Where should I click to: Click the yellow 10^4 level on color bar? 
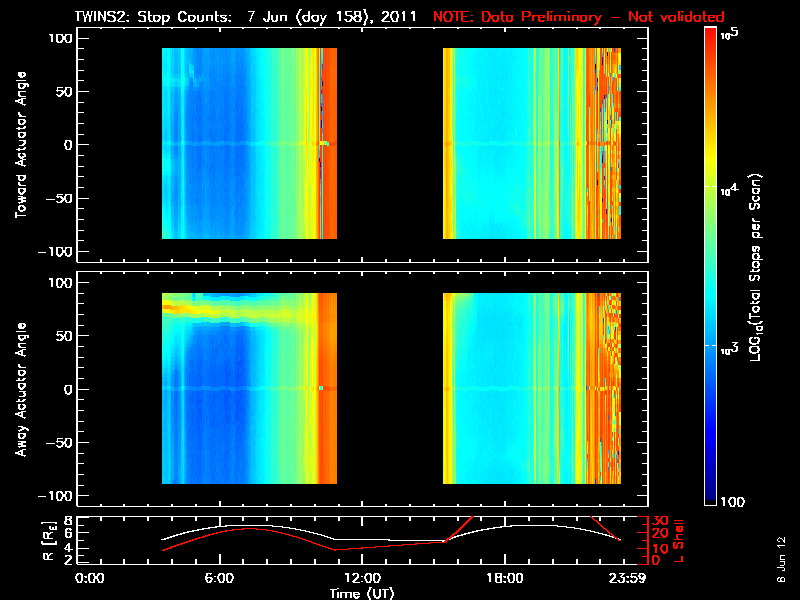[710, 187]
